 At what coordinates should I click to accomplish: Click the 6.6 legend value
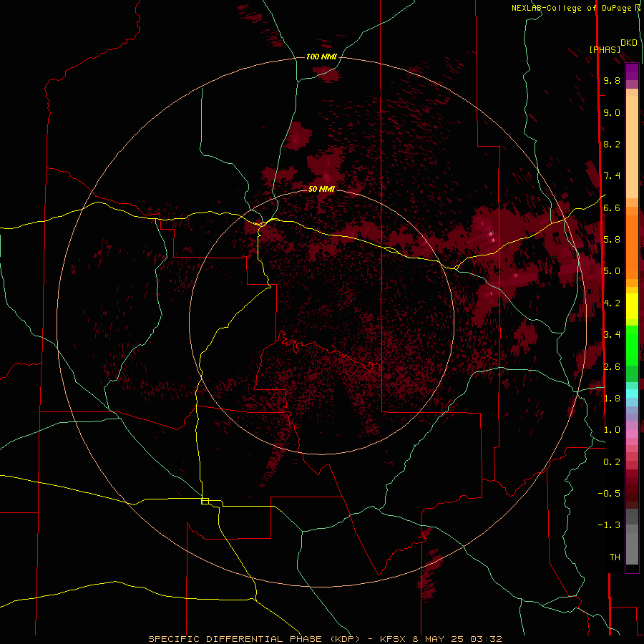pos(612,208)
